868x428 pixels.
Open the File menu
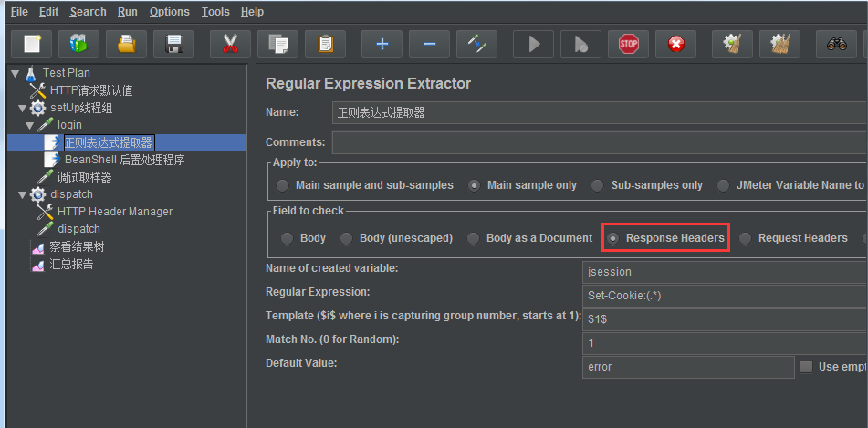[19, 12]
